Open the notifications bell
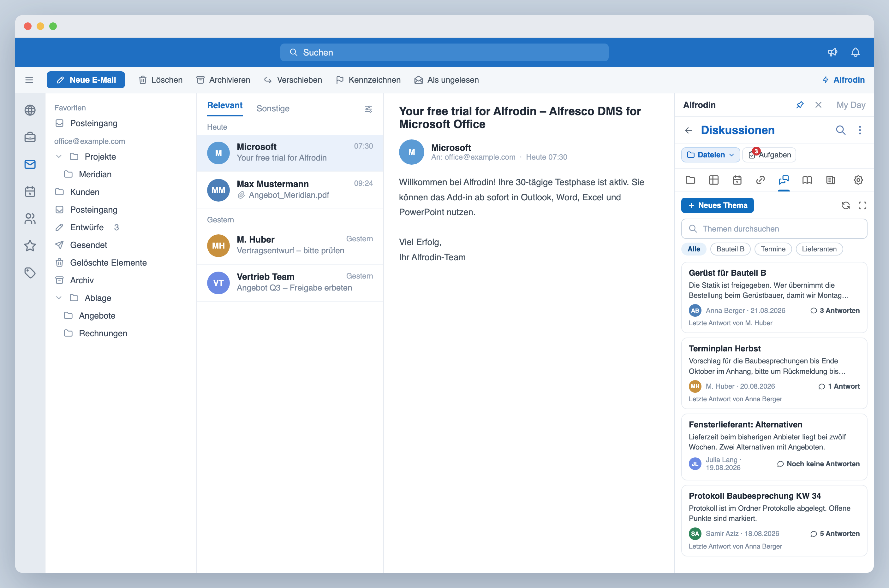The image size is (889, 588). coord(855,52)
